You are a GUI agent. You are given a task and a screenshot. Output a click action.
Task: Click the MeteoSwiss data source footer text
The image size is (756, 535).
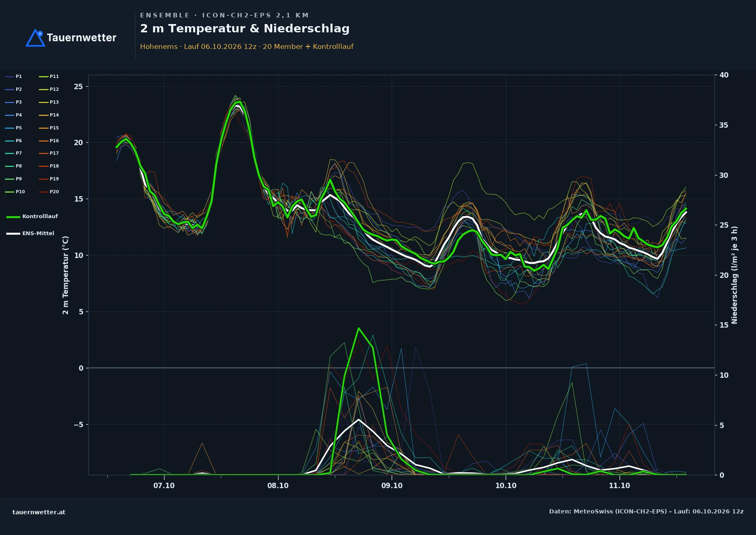click(646, 511)
